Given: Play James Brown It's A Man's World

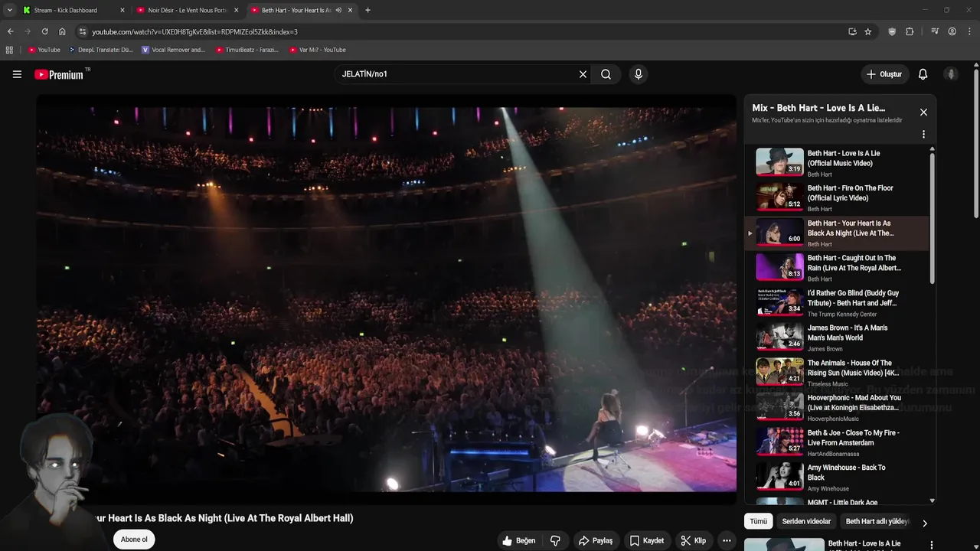Looking at the screenshot, I should click(x=838, y=337).
